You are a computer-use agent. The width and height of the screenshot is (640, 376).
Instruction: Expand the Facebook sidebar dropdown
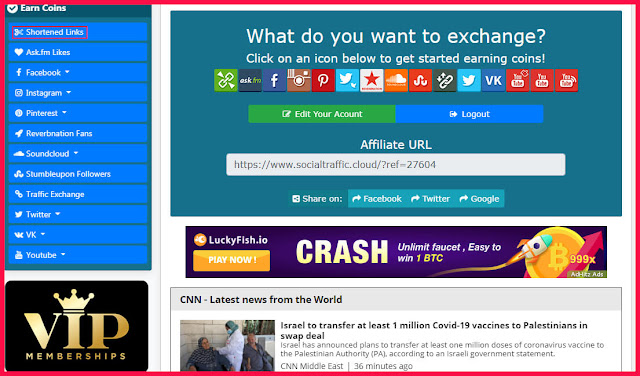coord(78,72)
